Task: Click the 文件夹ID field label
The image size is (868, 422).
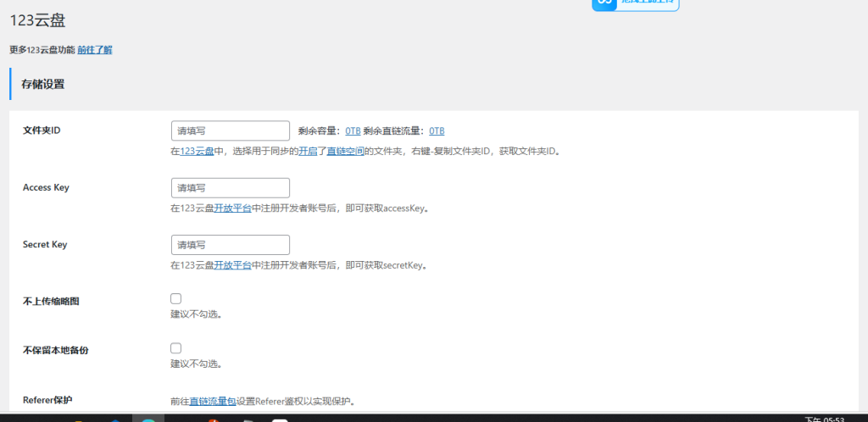Action: click(42, 130)
